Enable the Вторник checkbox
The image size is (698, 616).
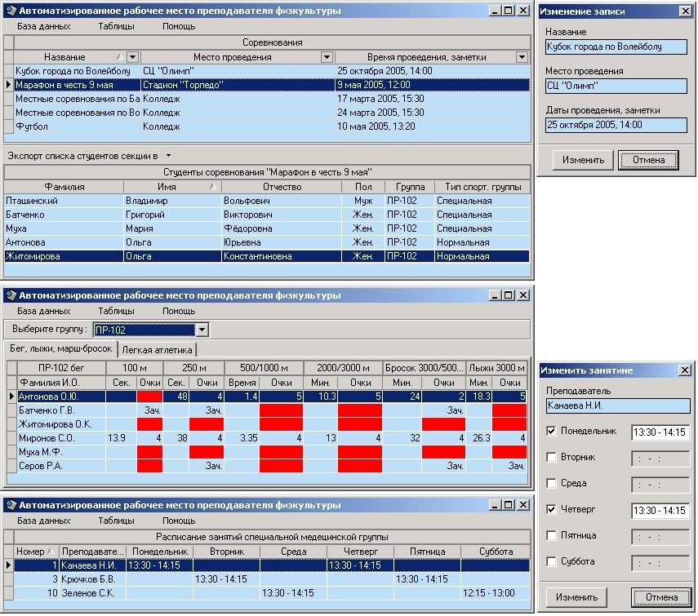point(552,457)
